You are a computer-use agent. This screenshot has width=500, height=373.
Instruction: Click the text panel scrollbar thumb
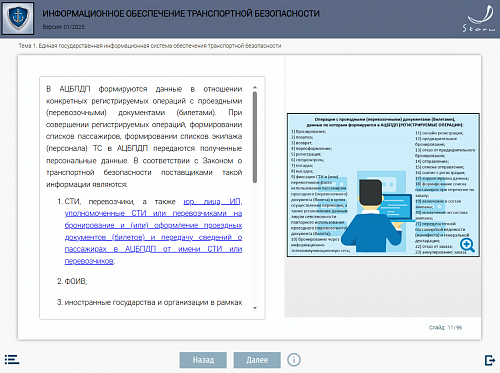click(x=255, y=137)
